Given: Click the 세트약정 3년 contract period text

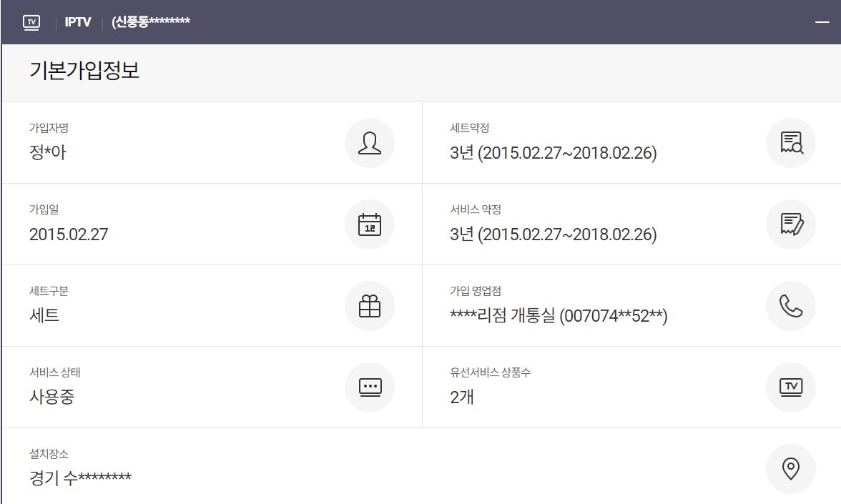Looking at the screenshot, I should (553, 152).
